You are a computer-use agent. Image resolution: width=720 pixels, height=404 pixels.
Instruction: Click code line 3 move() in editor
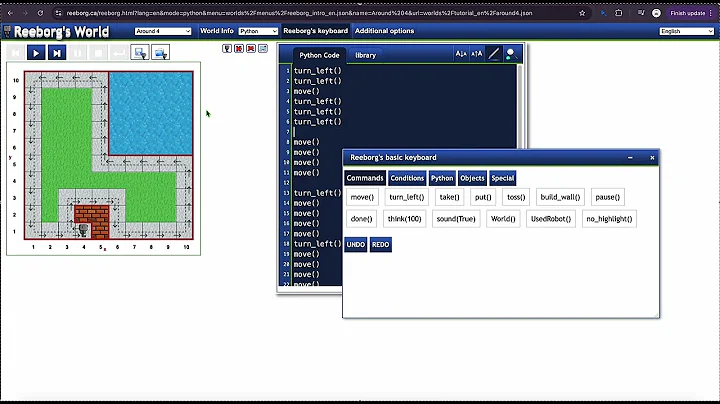click(x=307, y=91)
